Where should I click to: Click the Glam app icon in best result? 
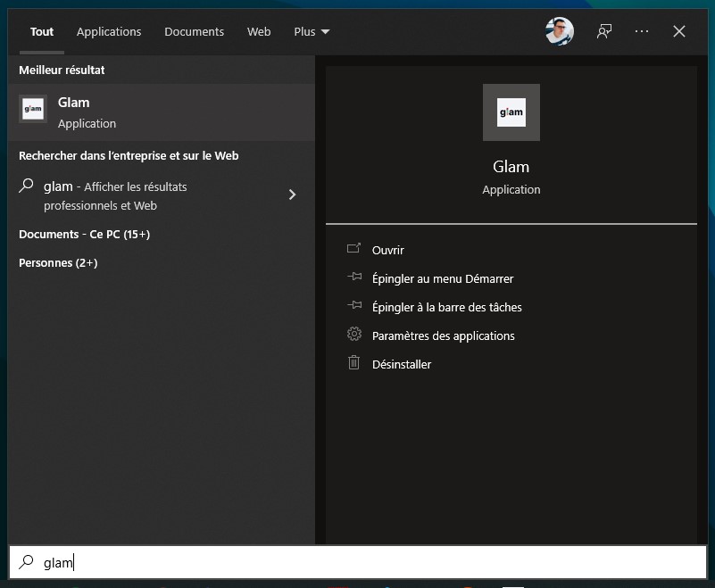click(33, 110)
